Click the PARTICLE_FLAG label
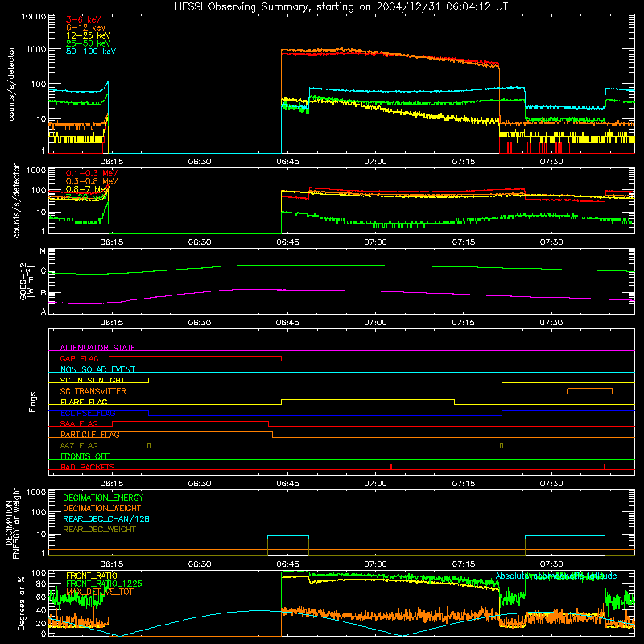 click(90, 435)
